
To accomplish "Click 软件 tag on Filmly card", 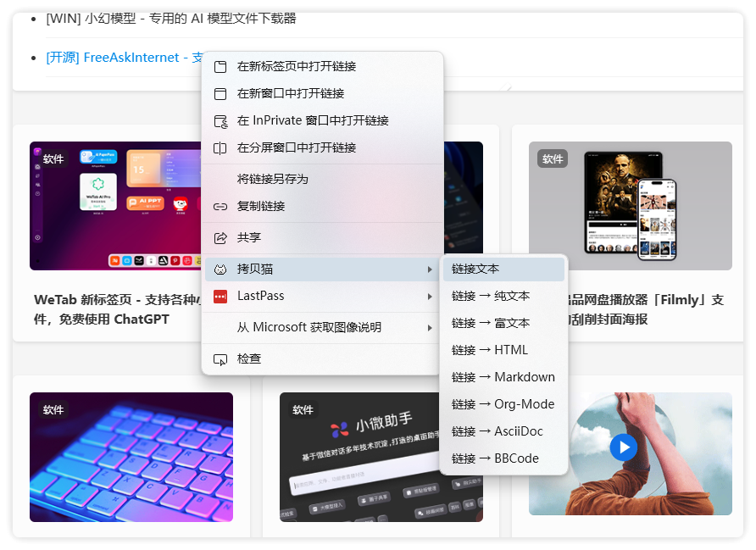I will (553, 159).
